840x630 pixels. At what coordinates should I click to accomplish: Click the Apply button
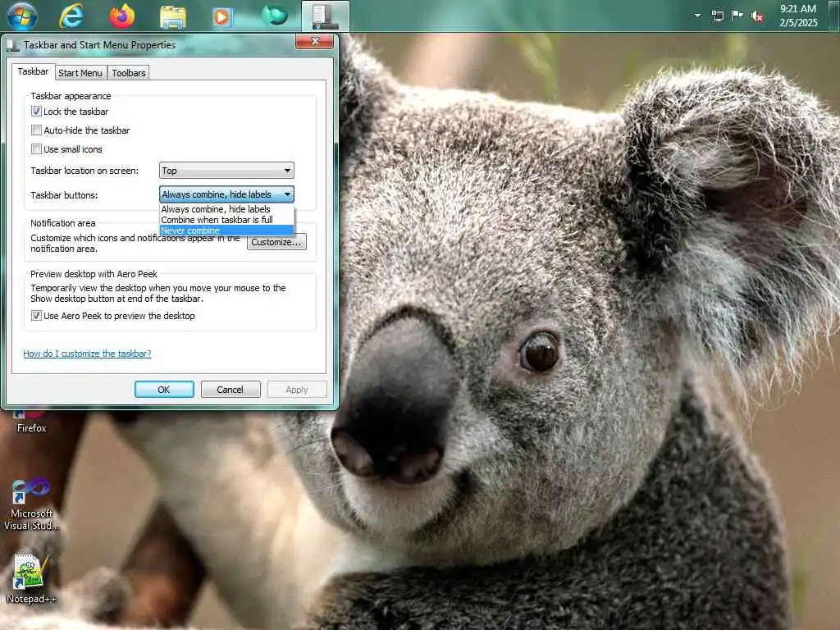[x=297, y=390]
